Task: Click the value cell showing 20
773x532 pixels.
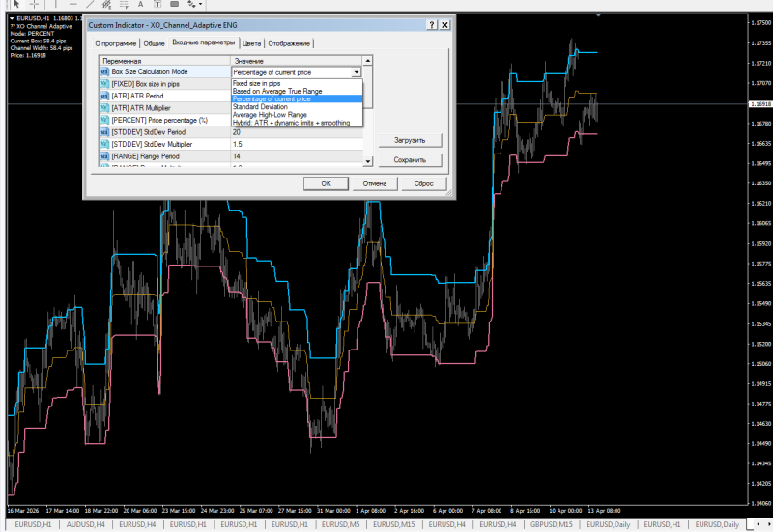Action: click(298, 132)
